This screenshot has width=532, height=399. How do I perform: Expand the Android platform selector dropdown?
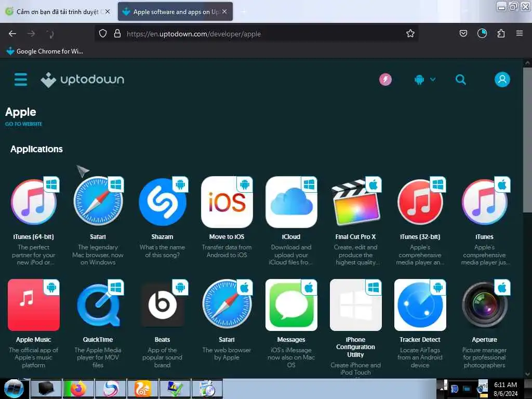pyautogui.click(x=425, y=79)
